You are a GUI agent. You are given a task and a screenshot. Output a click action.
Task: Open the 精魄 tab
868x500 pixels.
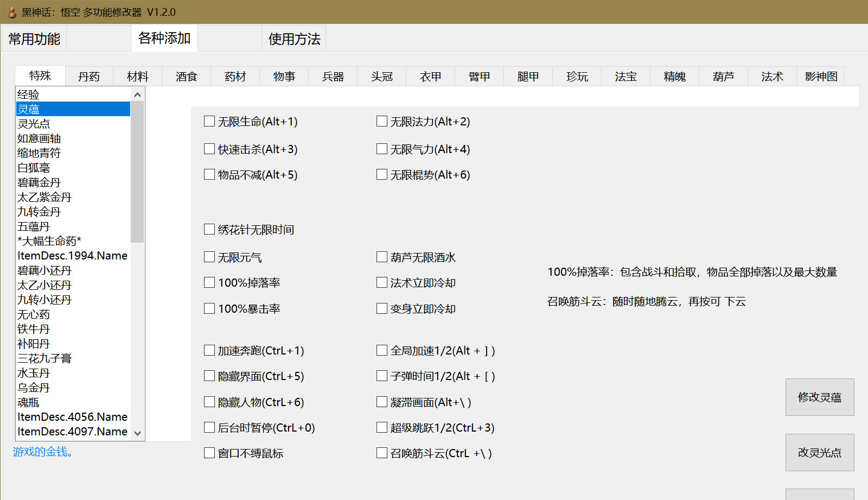click(675, 77)
